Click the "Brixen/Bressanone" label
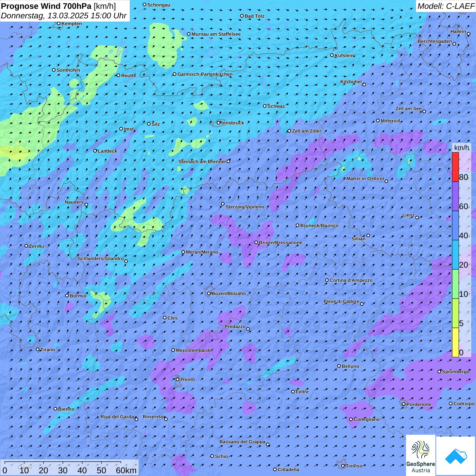This screenshot has height=476, width=476. click(280, 242)
